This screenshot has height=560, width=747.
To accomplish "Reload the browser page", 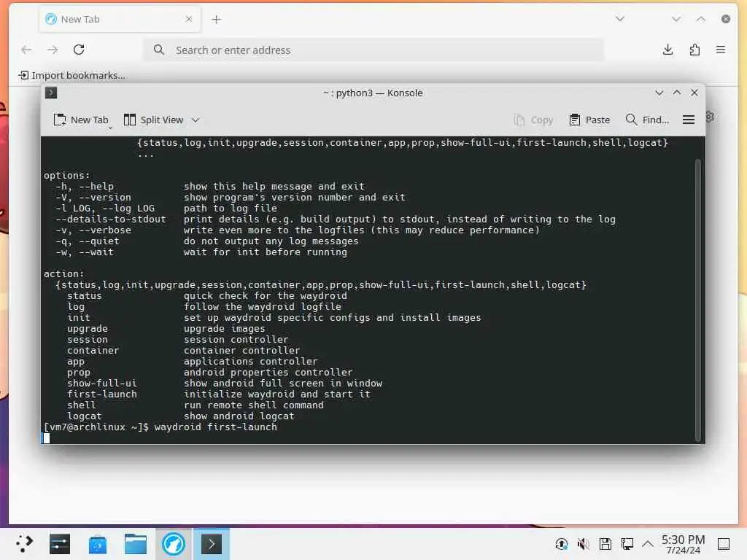I will tap(79, 50).
